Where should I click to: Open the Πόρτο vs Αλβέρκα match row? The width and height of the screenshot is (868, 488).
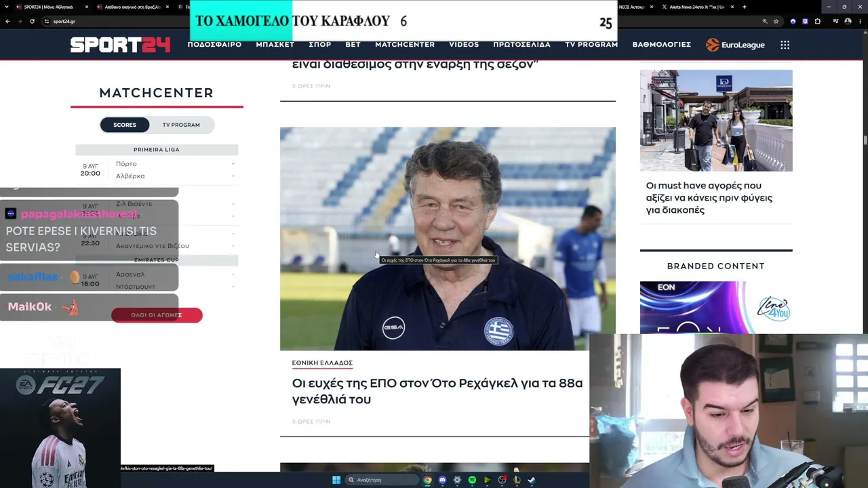pos(157,170)
